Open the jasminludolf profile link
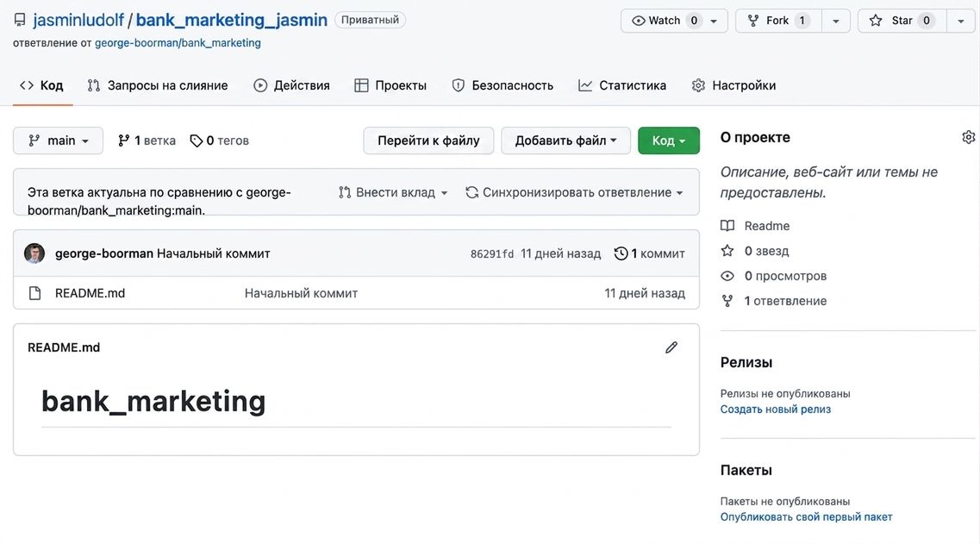Screen dimensions: 980x544 point(78,20)
